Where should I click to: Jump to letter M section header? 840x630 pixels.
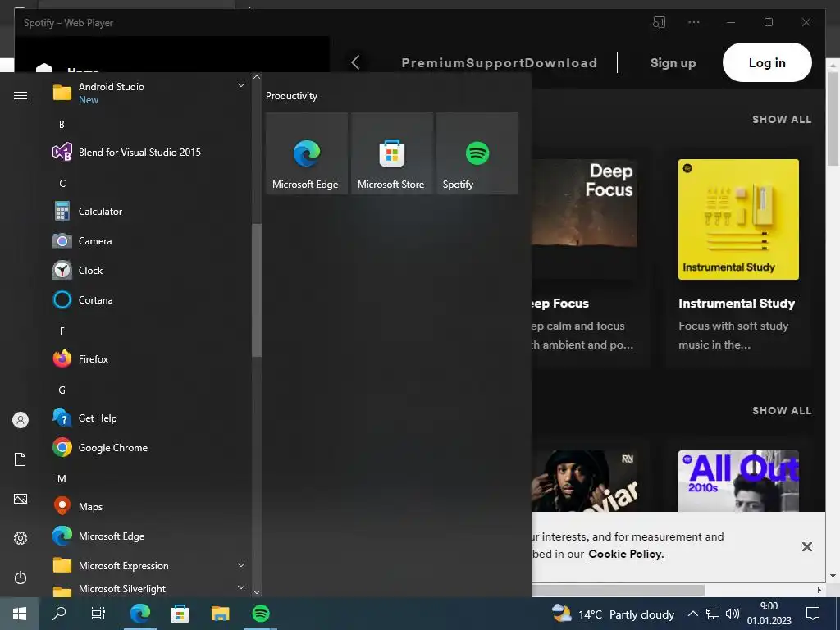coord(62,478)
